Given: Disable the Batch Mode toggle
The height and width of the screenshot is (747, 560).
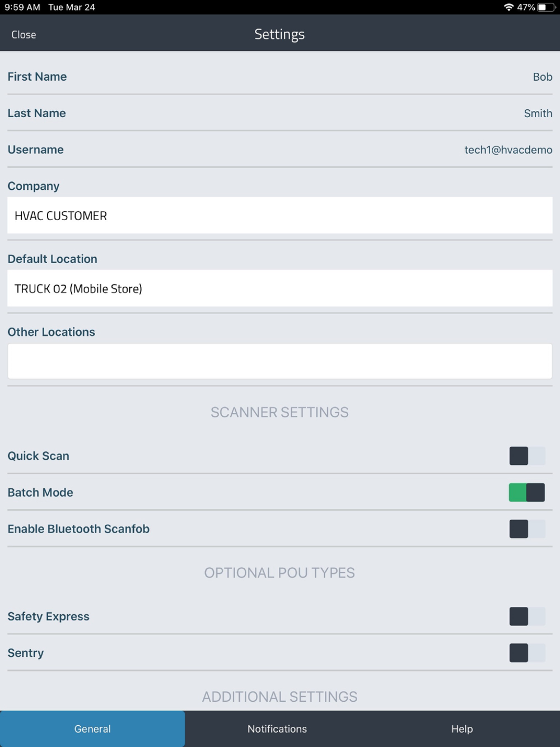Looking at the screenshot, I should 526,492.
